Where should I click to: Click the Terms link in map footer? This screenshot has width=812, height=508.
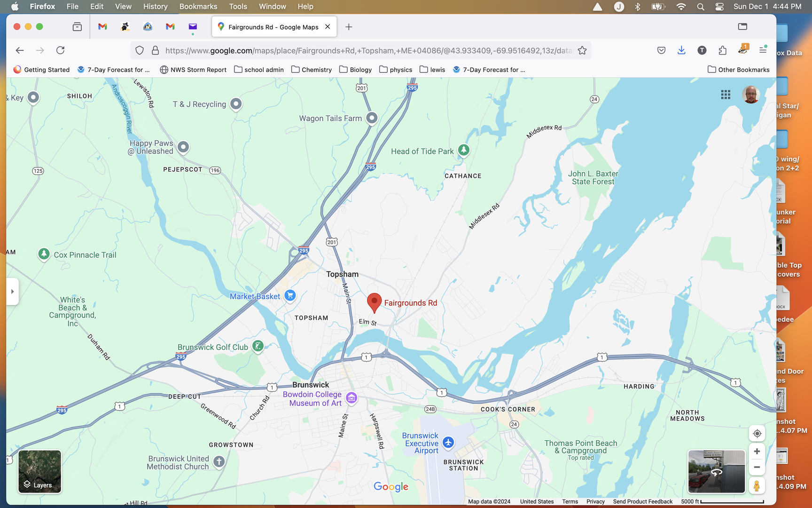[x=570, y=501]
